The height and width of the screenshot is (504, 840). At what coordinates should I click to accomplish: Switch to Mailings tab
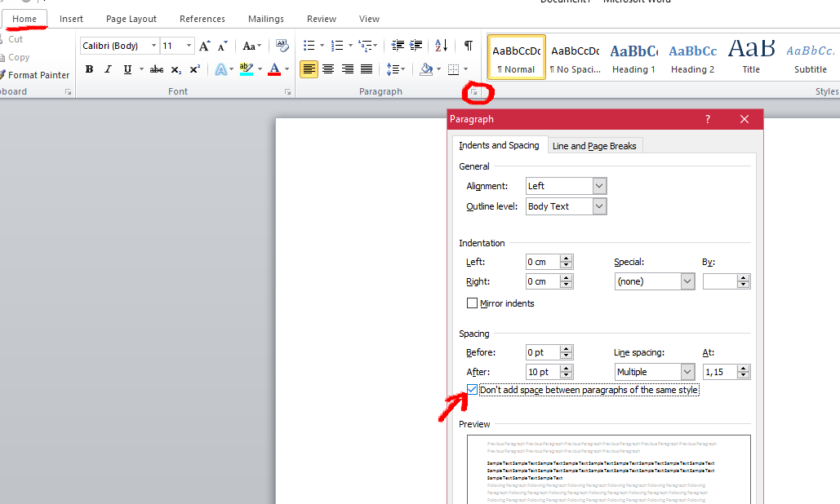coord(266,19)
